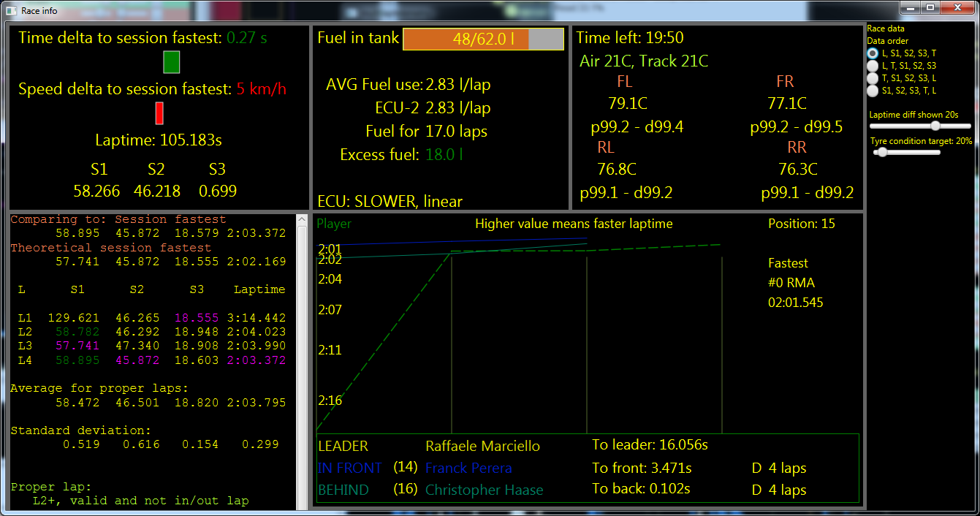The height and width of the screenshot is (516, 980).
Task: Click the Laptime diff shown slider handle
Action: [935, 126]
